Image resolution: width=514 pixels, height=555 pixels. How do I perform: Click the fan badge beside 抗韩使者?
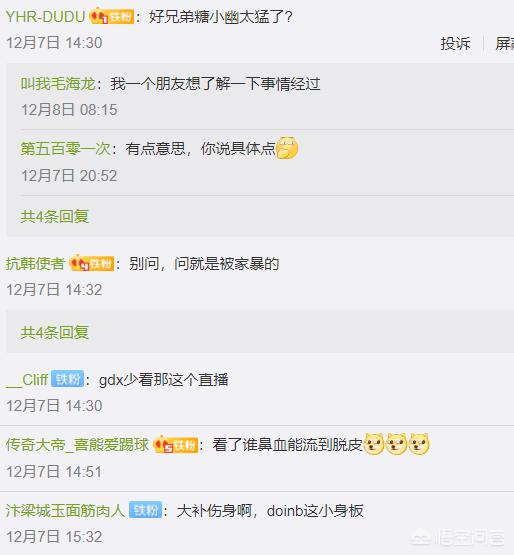92,263
